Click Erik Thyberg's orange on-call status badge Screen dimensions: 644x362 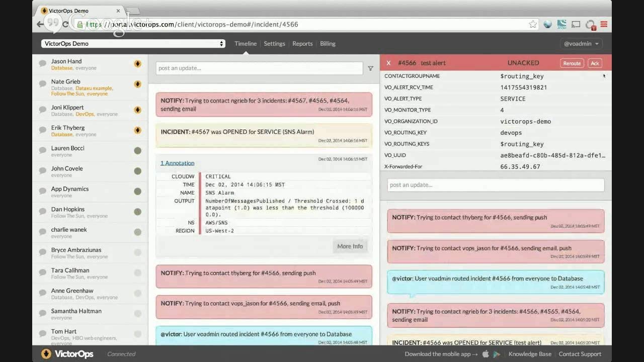[x=137, y=130]
